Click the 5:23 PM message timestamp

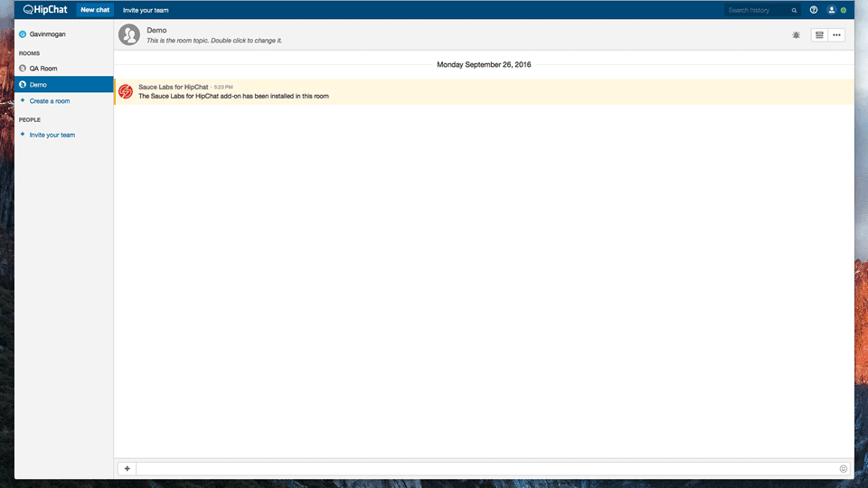point(223,88)
